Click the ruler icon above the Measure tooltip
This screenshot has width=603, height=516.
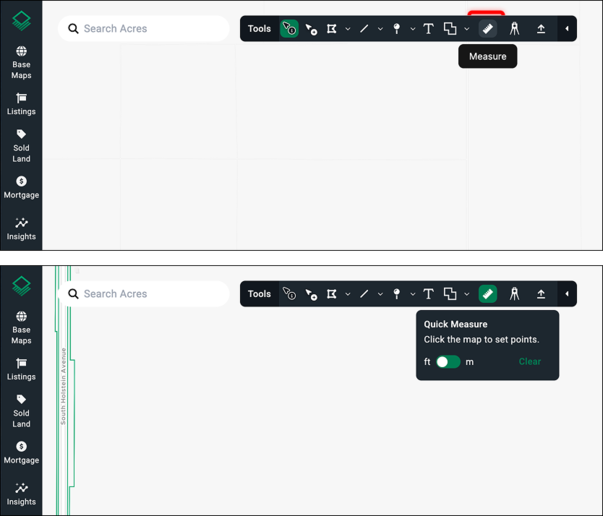tap(488, 28)
